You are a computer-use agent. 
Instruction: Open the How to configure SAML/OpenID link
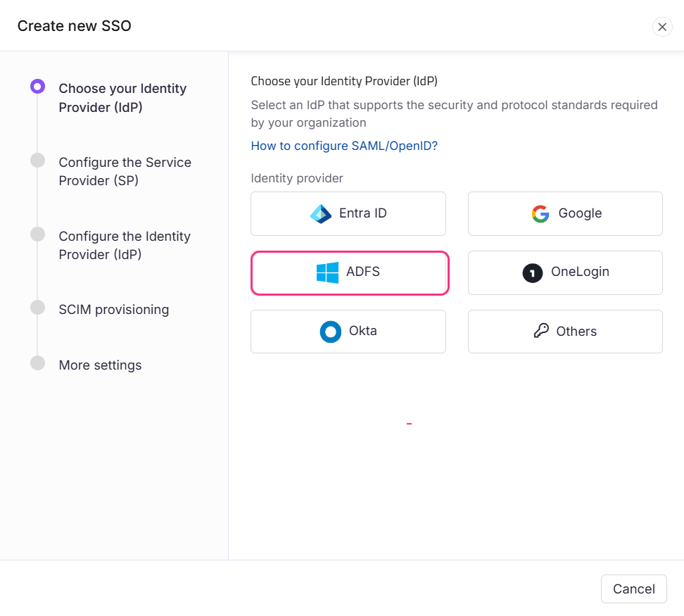(344, 146)
